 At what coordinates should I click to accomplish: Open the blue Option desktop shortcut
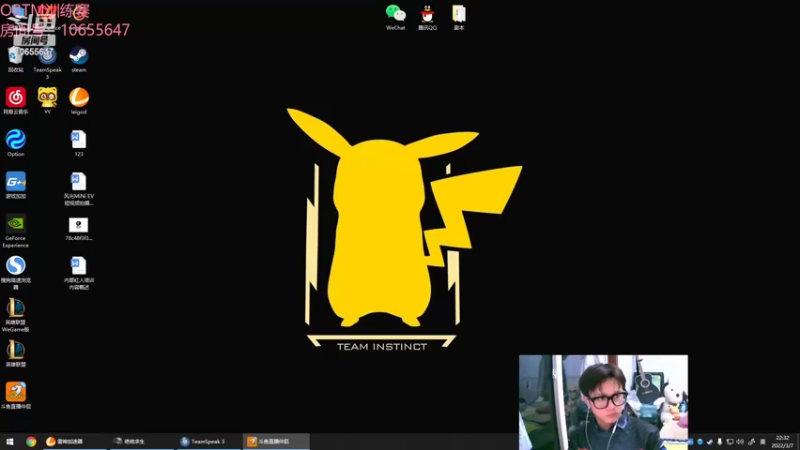[x=15, y=143]
